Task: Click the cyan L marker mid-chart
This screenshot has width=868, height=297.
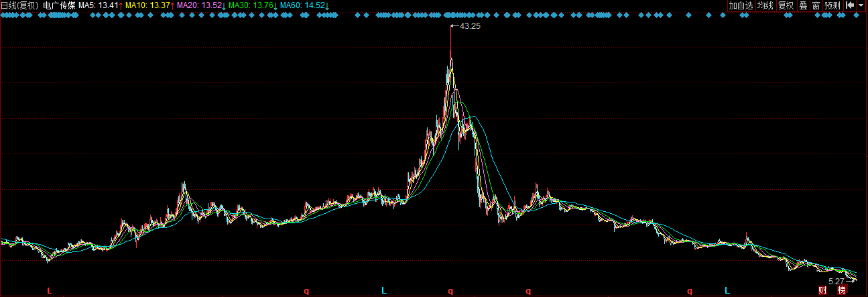Action: click(x=384, y=290)
